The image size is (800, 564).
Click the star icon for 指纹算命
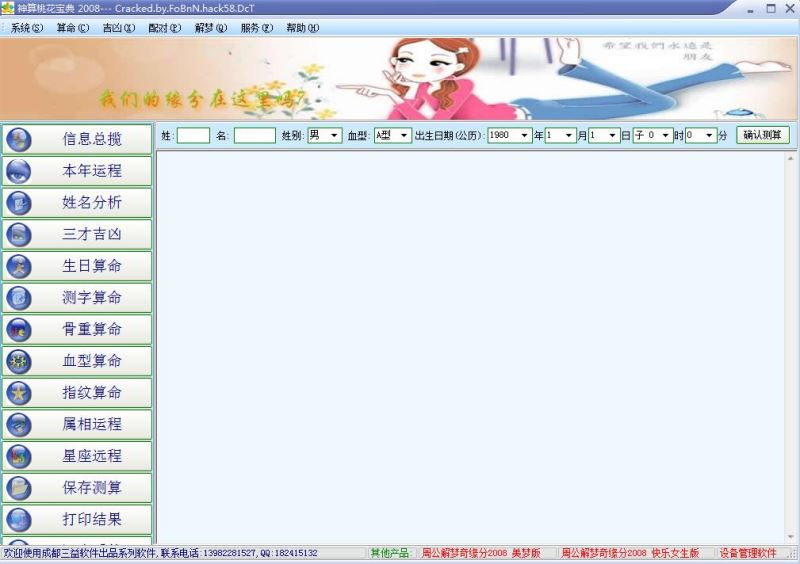point(19,393)
